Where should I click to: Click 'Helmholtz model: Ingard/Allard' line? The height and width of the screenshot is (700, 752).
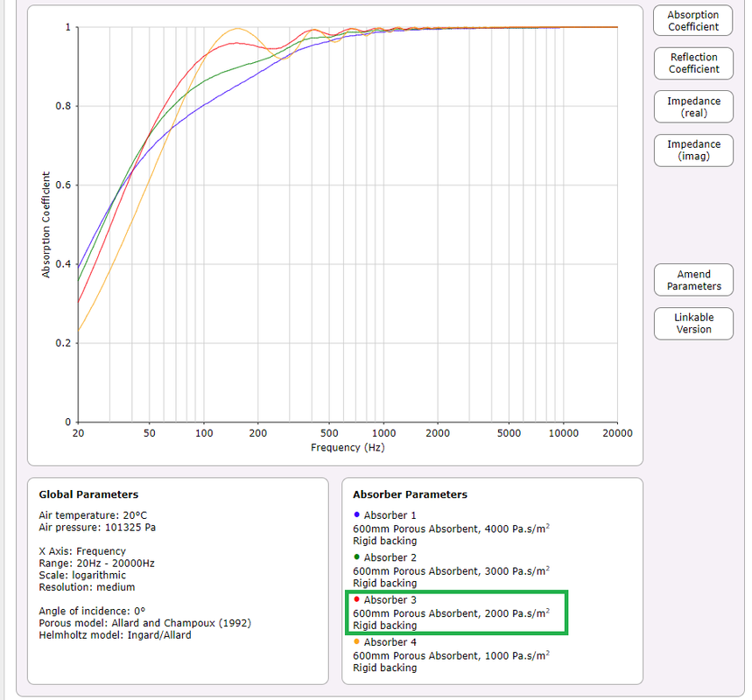coord(115,635)
